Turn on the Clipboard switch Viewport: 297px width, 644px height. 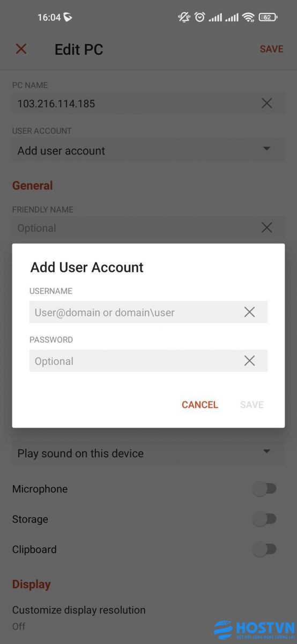tap(264, 549)
